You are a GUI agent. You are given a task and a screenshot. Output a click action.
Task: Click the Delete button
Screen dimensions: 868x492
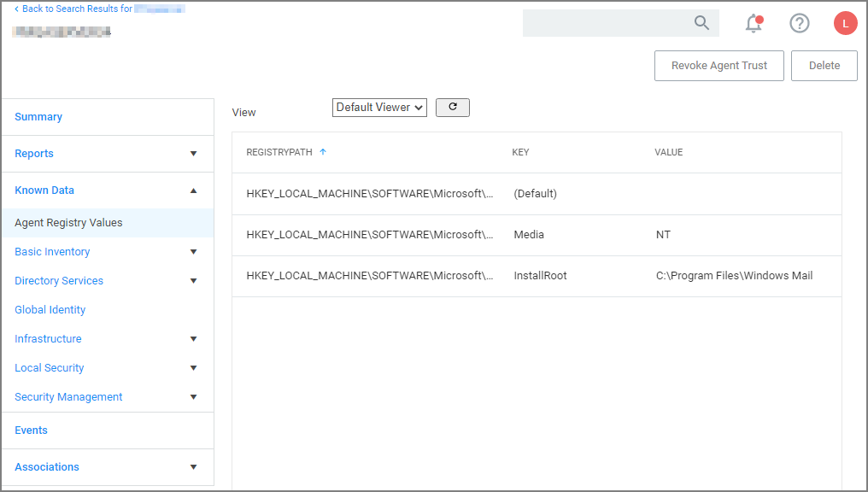(x=824, y=65)
